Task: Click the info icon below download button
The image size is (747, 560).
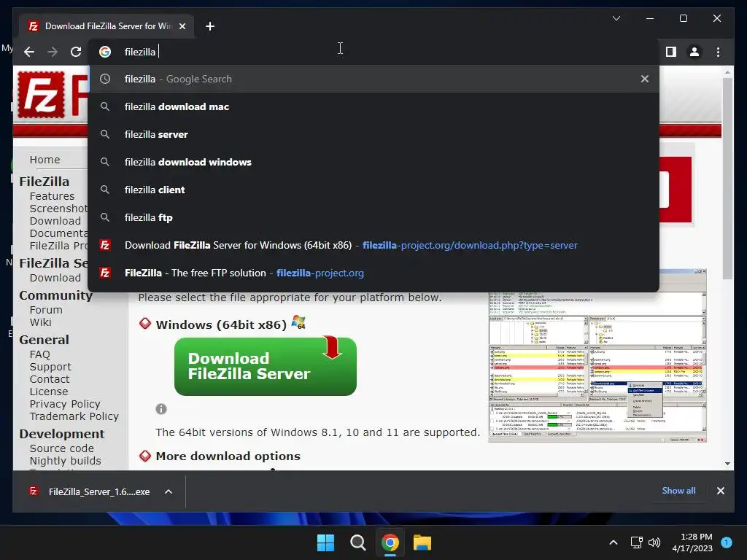Action: point(161,409)
